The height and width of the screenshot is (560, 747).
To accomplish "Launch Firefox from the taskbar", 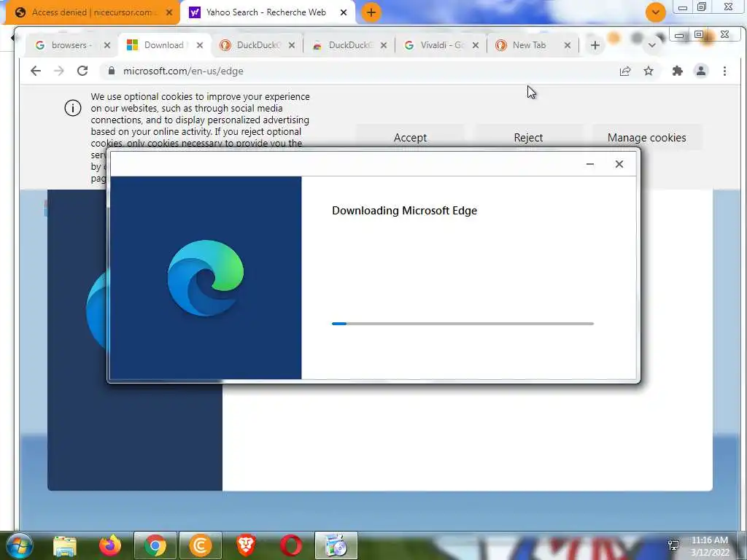I will click(110, 545).
